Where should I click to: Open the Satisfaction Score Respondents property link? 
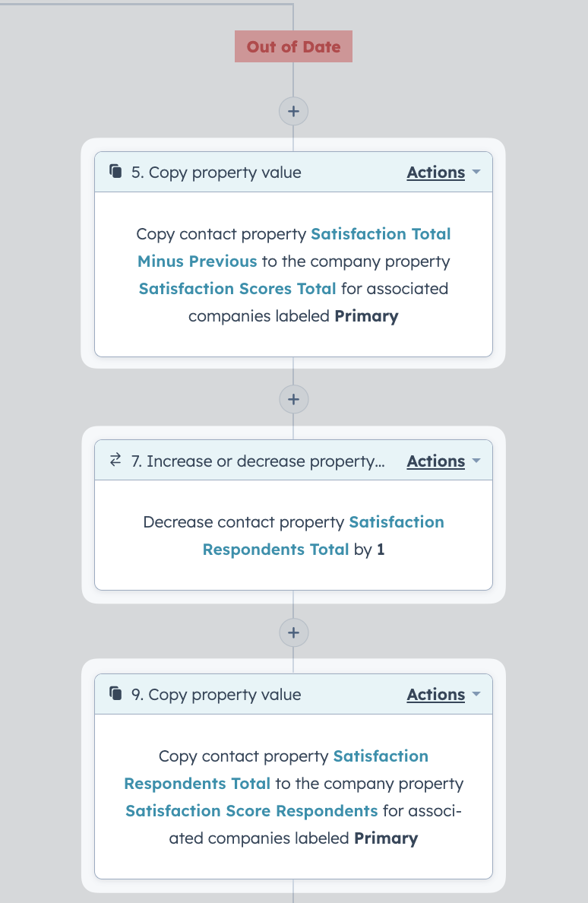coord(251,811)
